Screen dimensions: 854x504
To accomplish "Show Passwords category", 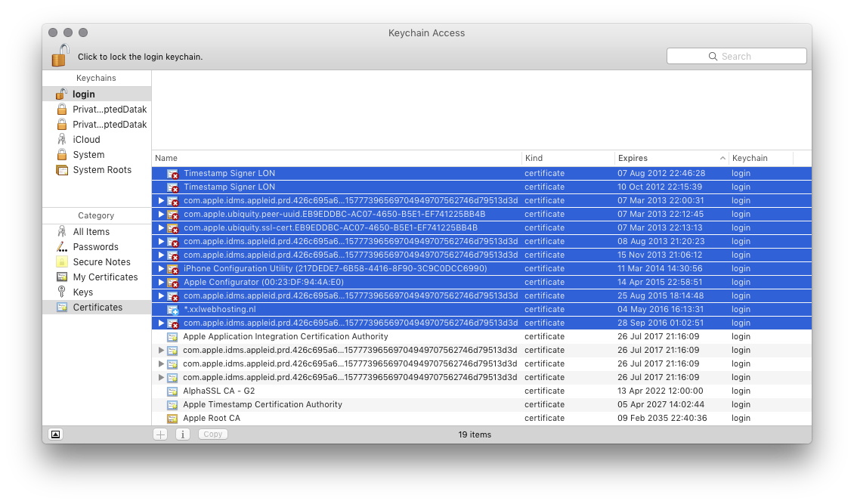I will tap(95, 247).
